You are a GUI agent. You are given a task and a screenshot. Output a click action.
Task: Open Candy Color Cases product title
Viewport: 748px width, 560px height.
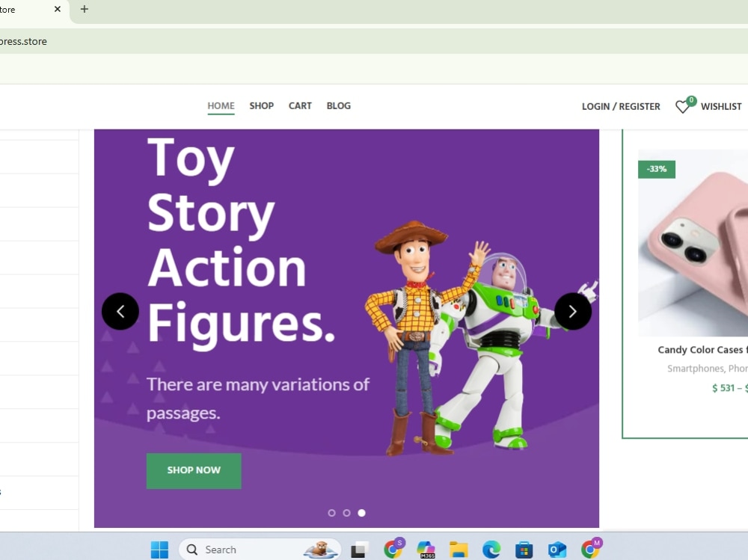pos(702,350)
